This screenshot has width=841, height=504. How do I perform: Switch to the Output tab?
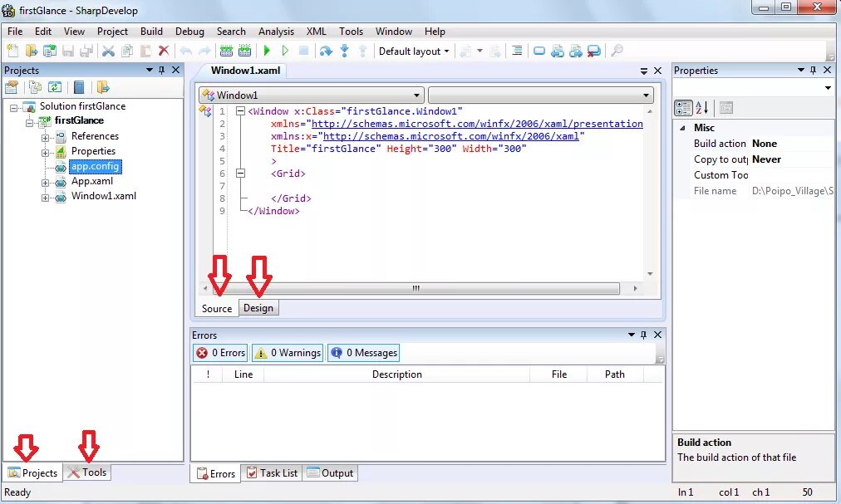click(331, 473)
